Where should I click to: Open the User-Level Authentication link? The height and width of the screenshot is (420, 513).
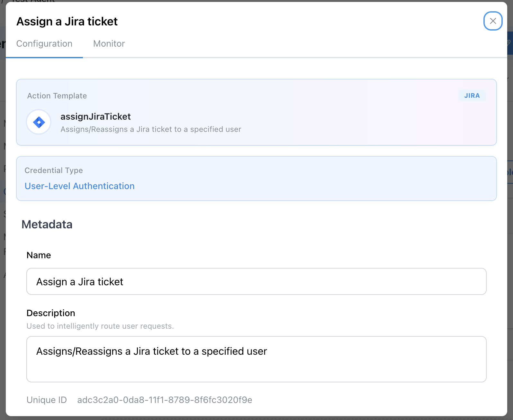tap(79, 186)
